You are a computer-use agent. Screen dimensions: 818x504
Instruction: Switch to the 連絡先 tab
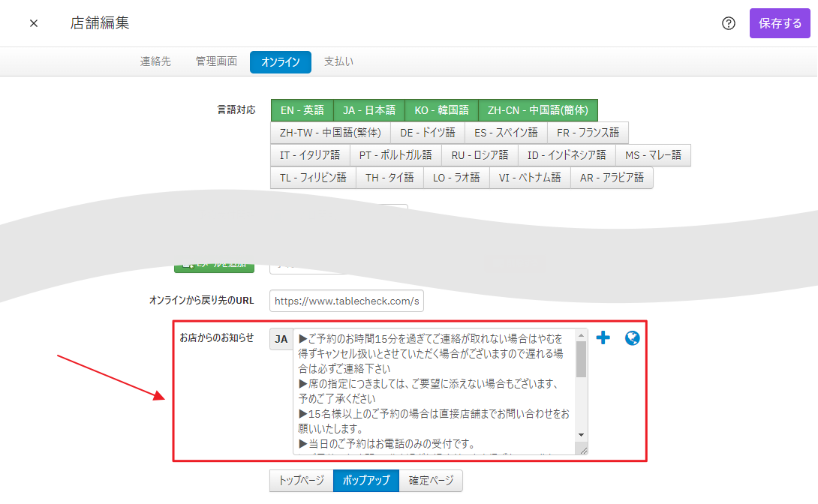[x=155, y=61]
